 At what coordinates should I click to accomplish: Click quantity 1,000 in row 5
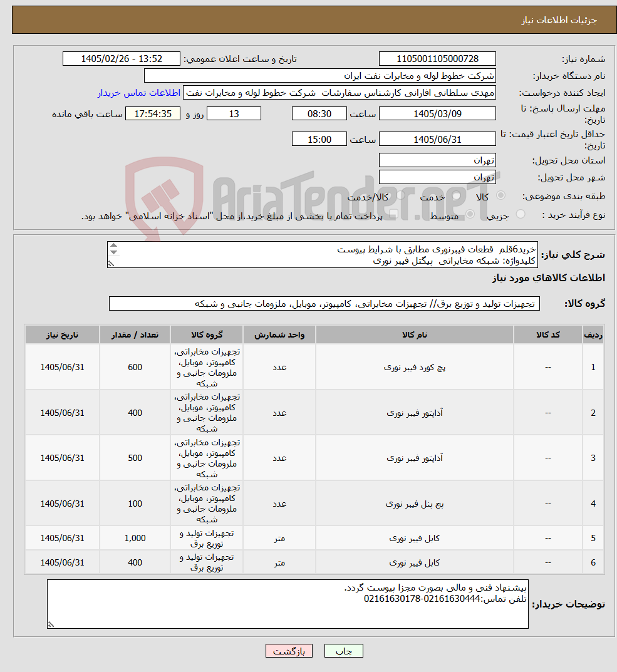click(x=135, y=538)
